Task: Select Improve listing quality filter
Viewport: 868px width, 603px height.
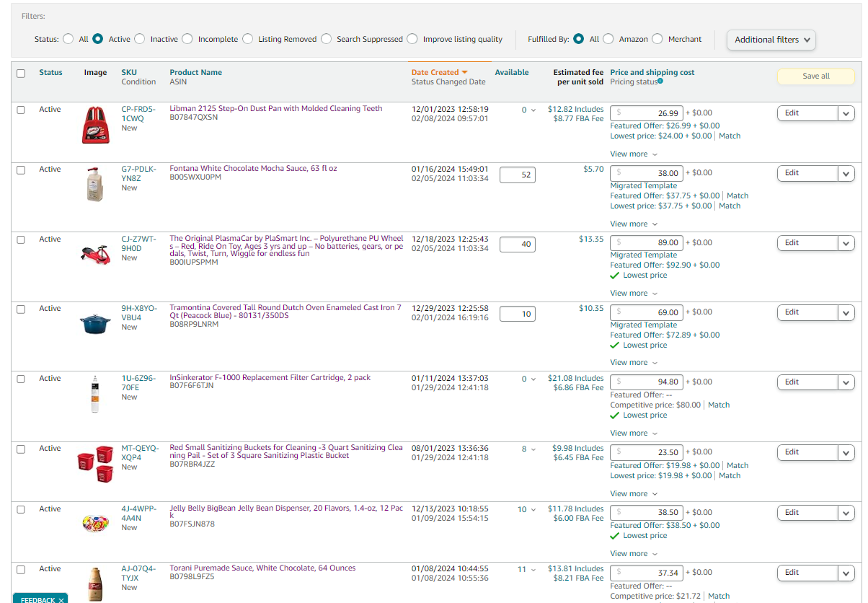Action: click(412, 39)
